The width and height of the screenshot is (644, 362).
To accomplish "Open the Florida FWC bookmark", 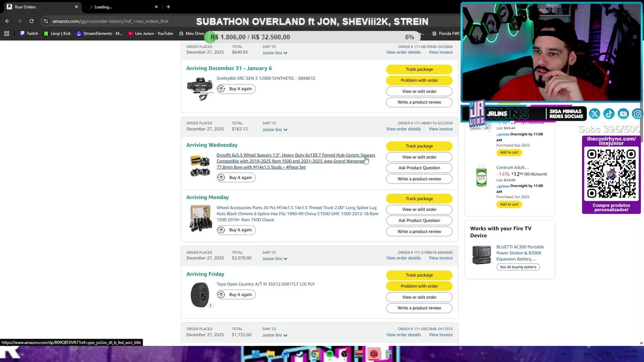I will pos(446,34).
